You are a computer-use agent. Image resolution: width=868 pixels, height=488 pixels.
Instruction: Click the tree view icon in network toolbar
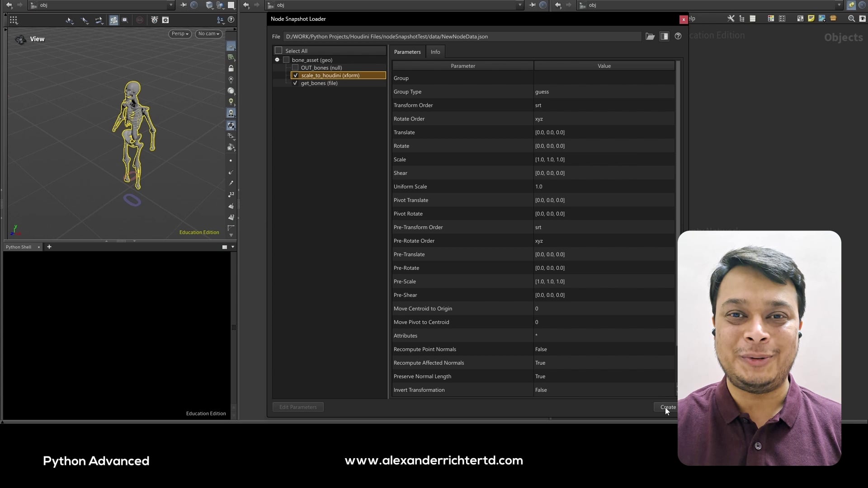point(742,19)
